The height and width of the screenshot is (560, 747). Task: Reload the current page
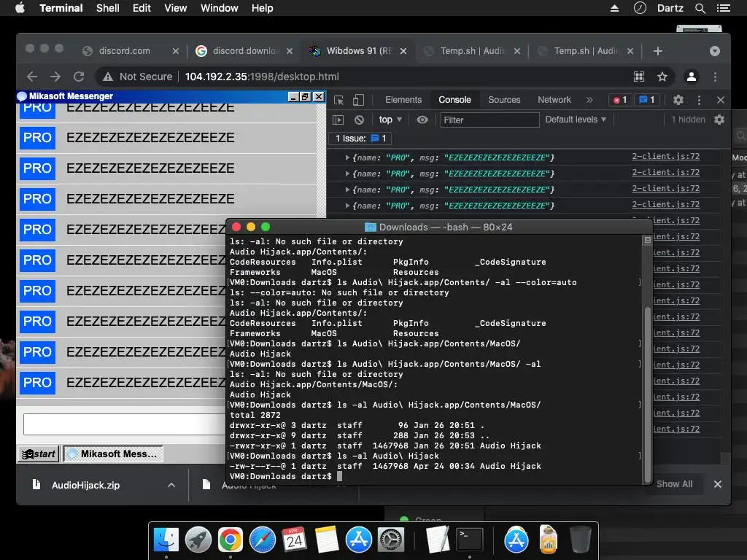tap(79, 77)
